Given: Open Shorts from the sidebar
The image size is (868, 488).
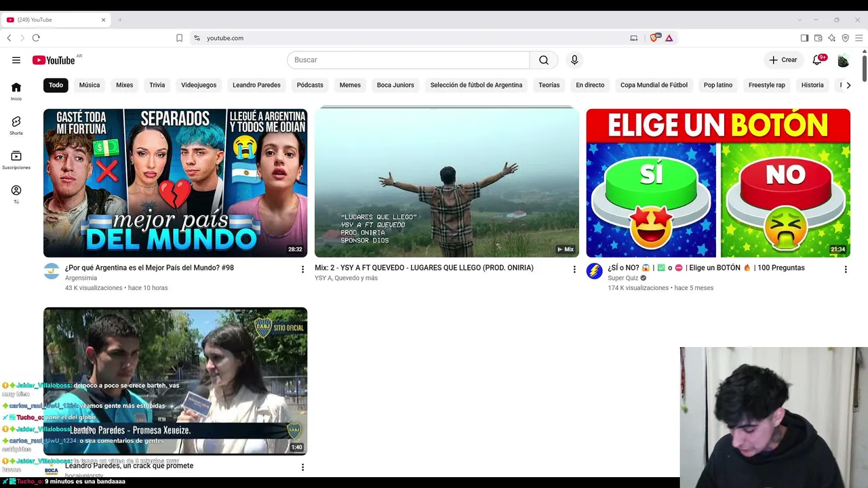Looking at the screenshot, I should click(16, 125).
